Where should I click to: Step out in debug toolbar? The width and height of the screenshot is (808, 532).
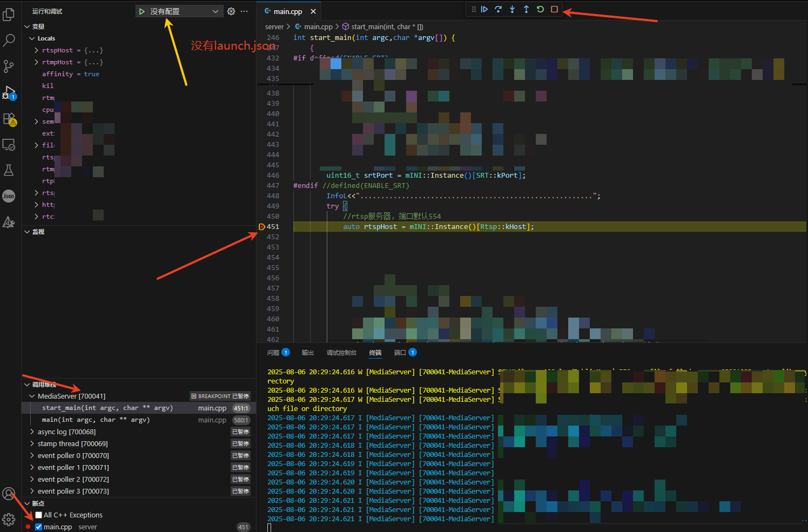tap(526, 9)
